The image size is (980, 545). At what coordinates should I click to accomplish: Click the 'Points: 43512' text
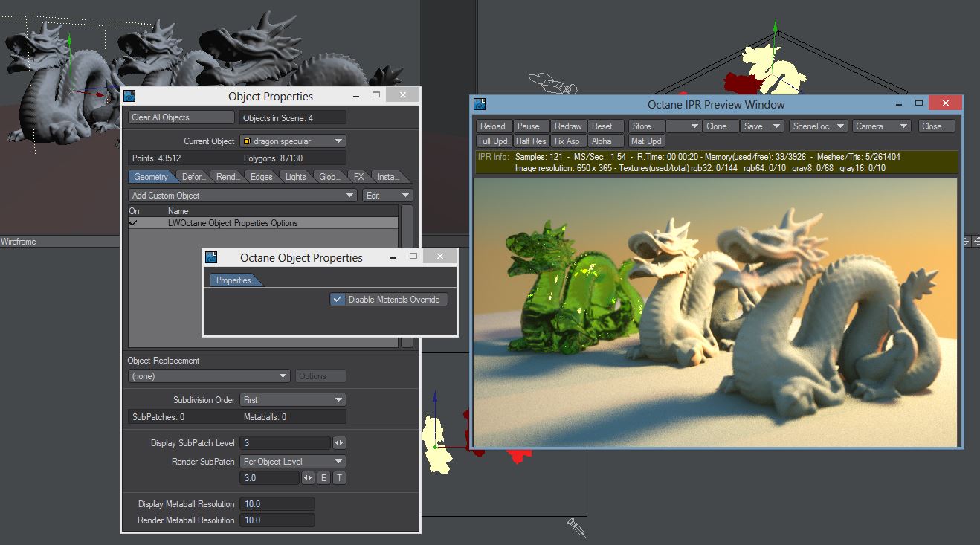coord(156,158)
